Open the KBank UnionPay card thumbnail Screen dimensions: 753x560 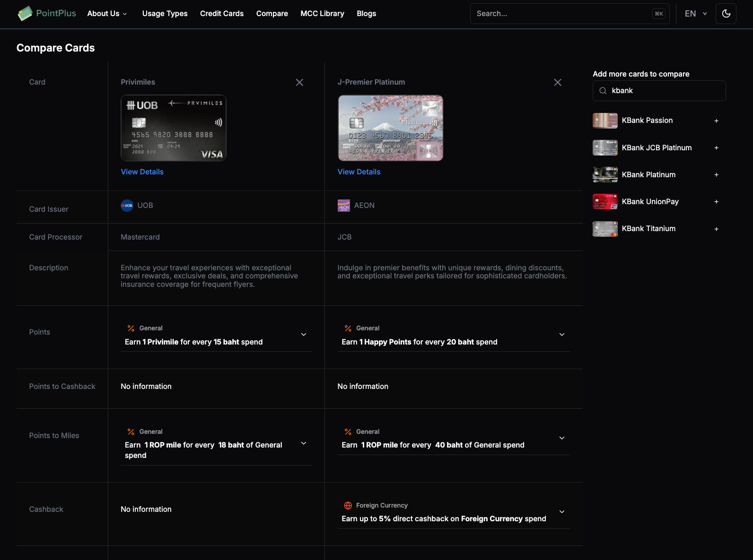click(605, 202)
